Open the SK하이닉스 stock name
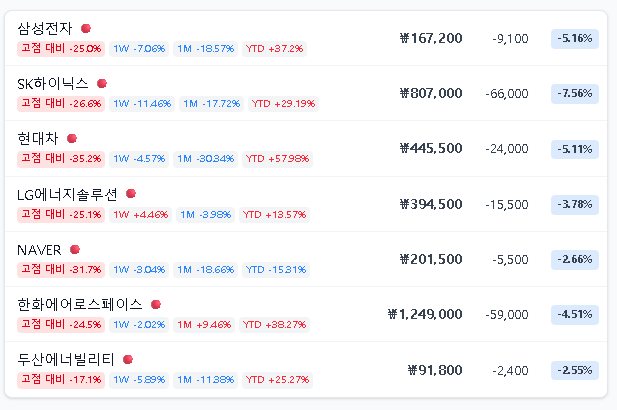Image resolution: width=617 pixels, height=410 pixels. 53,84
